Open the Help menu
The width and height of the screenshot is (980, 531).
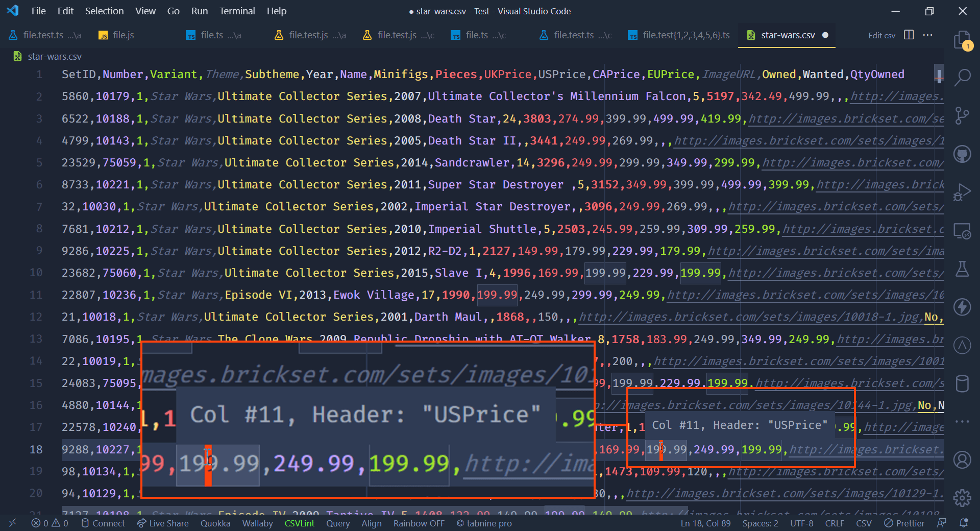(x=277, y=11)
